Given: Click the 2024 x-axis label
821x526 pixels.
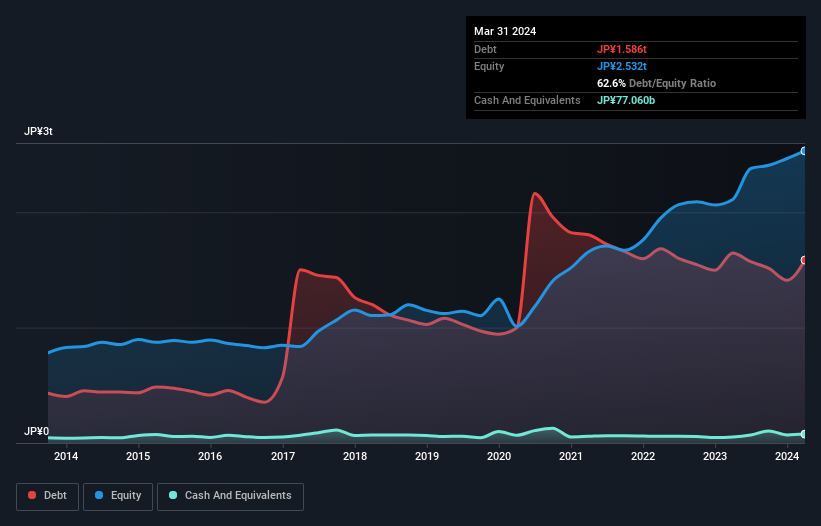Looking at the screenshot, I should coord(787,456).
